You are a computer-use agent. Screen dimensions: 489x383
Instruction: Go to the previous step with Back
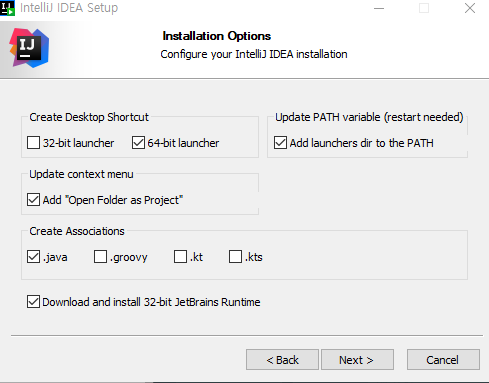tap(282, 360)
